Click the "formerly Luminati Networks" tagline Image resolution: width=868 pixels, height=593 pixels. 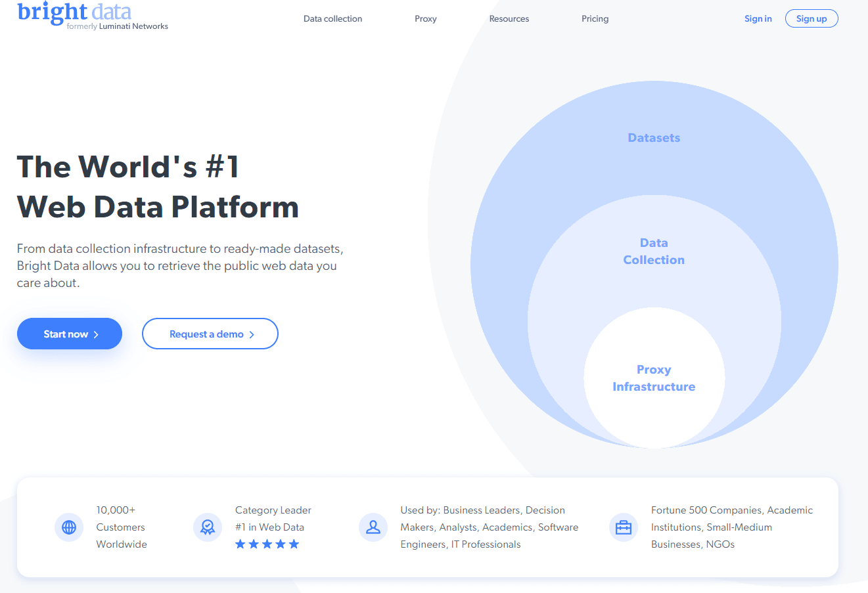point(118,26)
